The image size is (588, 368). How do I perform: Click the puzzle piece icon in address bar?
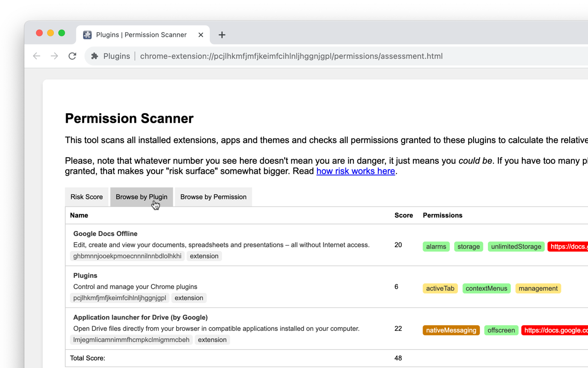point(95,56)
